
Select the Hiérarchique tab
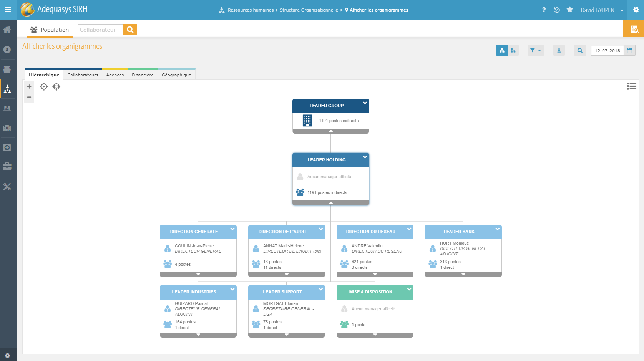44,75
